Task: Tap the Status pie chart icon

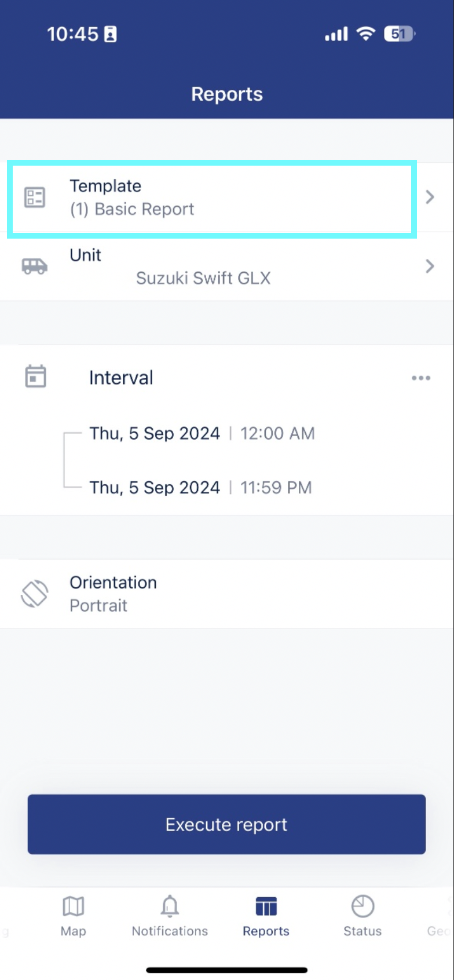Action: click(x=363, y=906)
